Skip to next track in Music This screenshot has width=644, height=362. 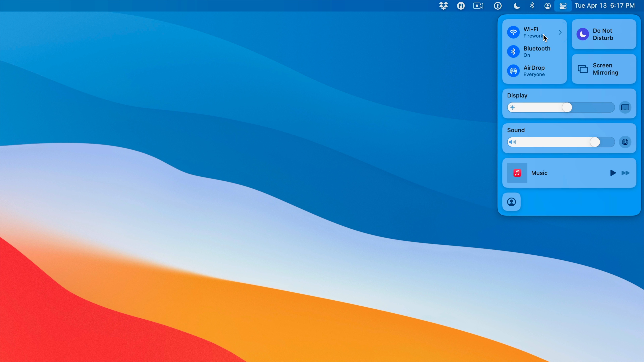tap(626, 173)
